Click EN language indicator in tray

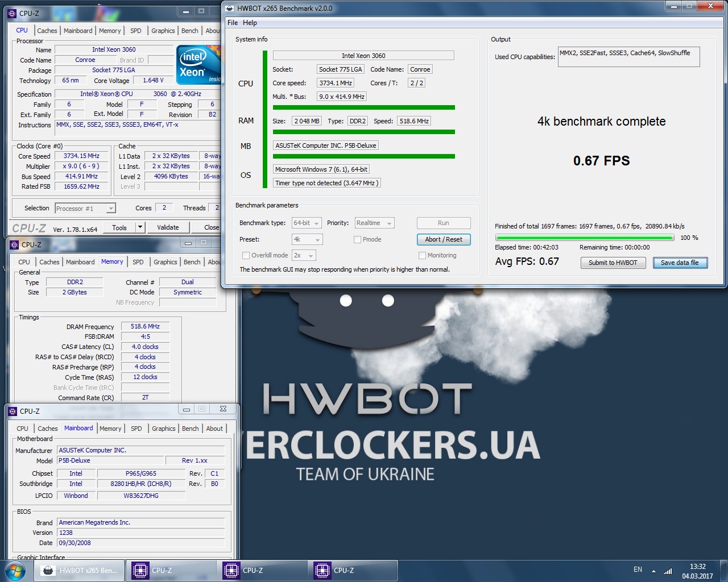(x=638, y=569)
